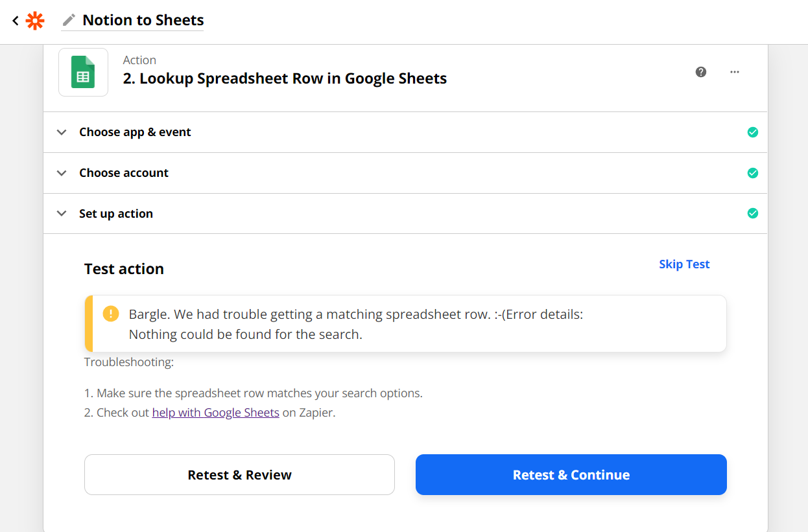This screenshot has height=532, width=808.
Task: Click the Retest & Continue button
Action: [x=571, y=474]
